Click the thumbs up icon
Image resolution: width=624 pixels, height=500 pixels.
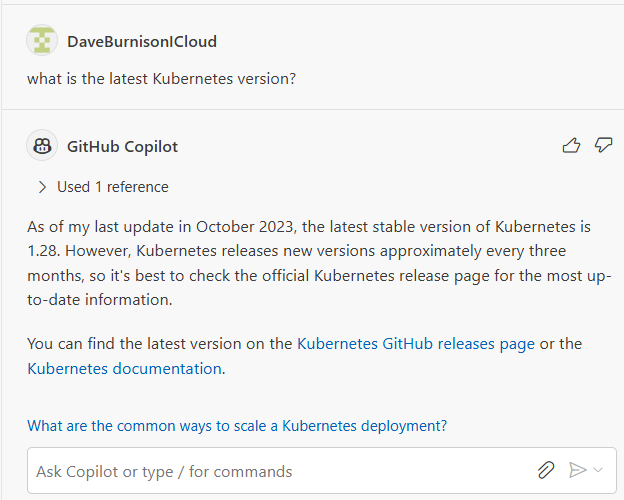[x=571, y=145]
